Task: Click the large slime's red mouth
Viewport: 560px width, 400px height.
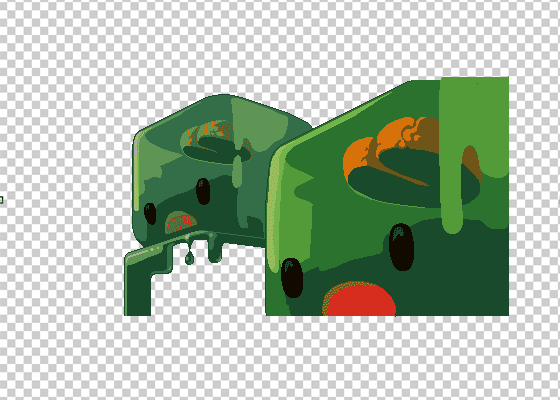Action: [361, 300]
